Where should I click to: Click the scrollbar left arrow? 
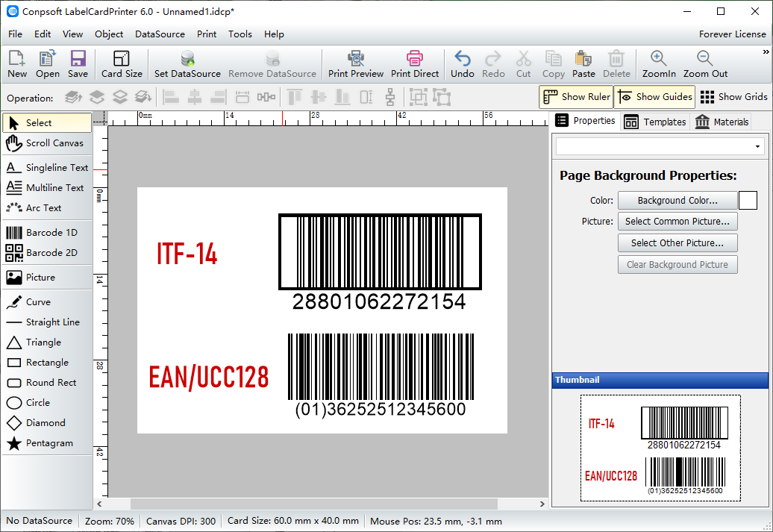click(99, 504)
